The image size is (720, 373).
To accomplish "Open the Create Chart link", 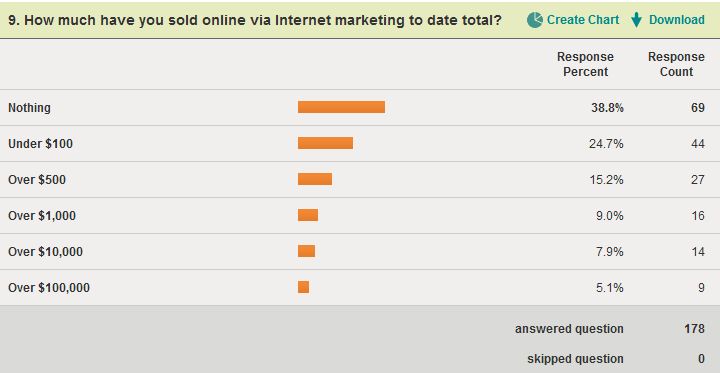I will point(583,20).
